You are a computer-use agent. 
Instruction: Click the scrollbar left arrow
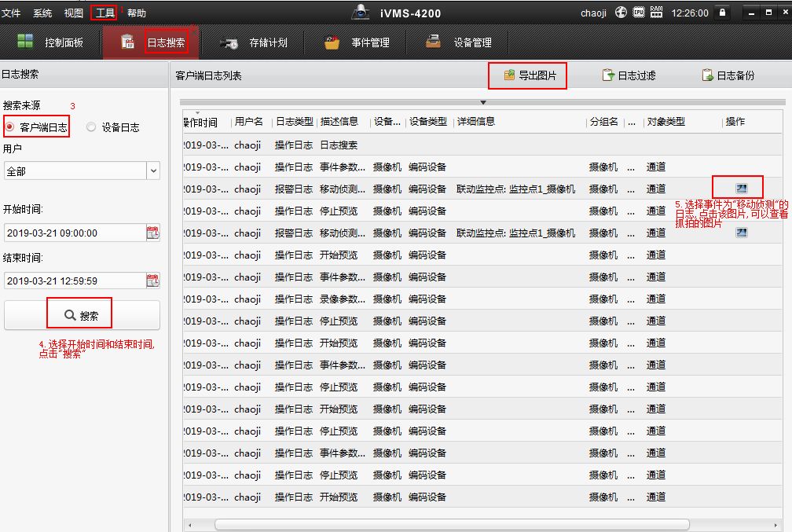pyautogui.click(x=189, y=525)
